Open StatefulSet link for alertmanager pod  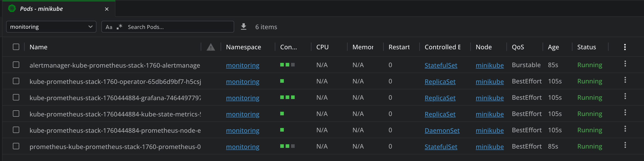point(441,65)
